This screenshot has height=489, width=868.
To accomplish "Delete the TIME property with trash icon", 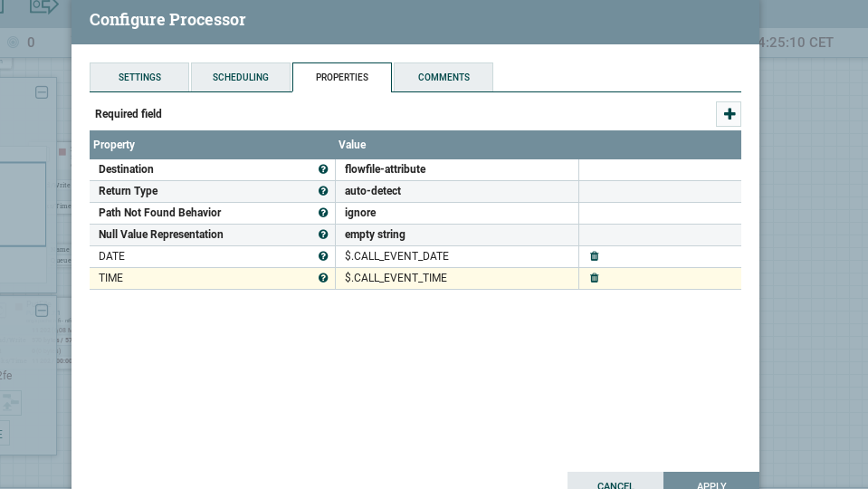I will tap(595, 278).
